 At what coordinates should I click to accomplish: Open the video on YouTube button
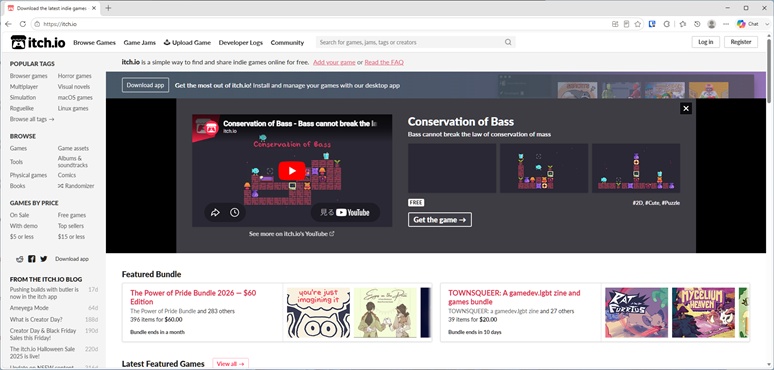[345, 213]
